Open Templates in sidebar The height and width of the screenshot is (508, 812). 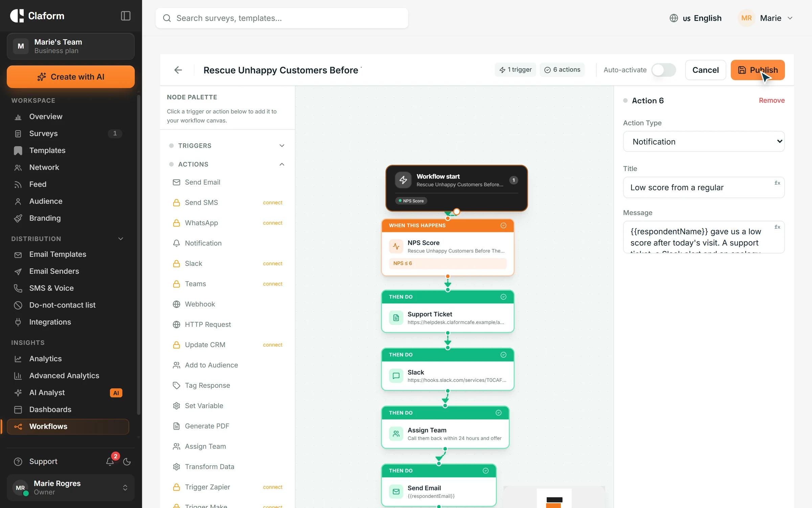(68, 150)
